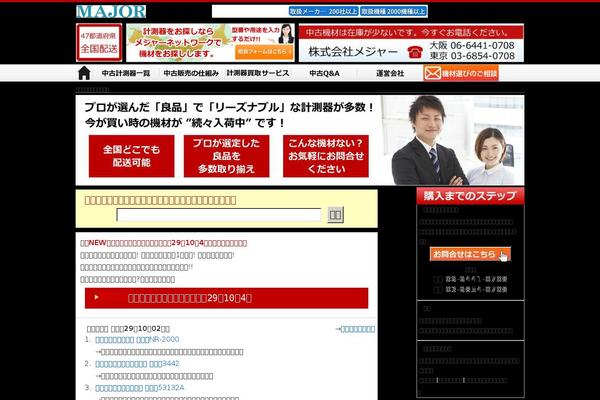The height and width of the screenshot is (400, 600).
Task: Open the 中古計測器一覧 menu
Action: tap(126, 73)
